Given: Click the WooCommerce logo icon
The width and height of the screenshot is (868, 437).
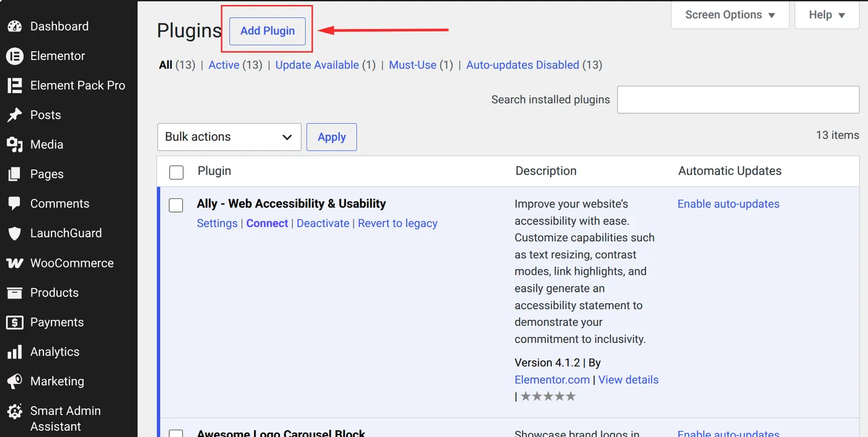Looking at the screenshot, I should tap(14, 263).
